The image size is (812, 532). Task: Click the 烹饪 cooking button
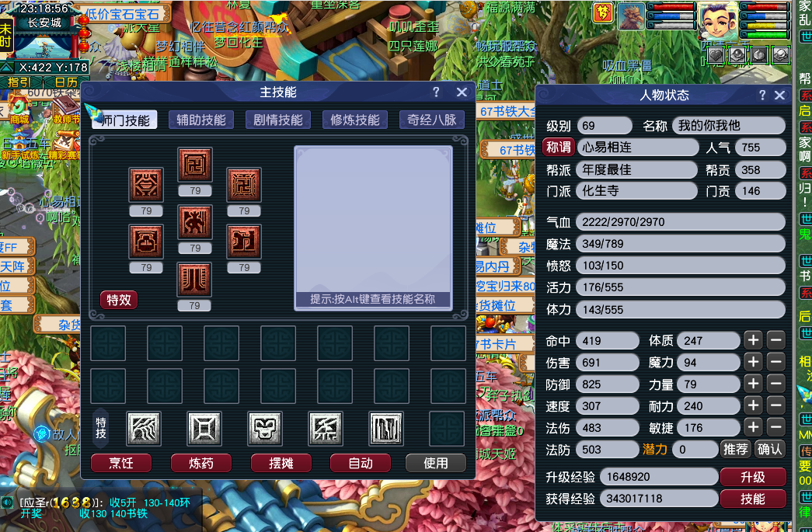pos(121,463)
